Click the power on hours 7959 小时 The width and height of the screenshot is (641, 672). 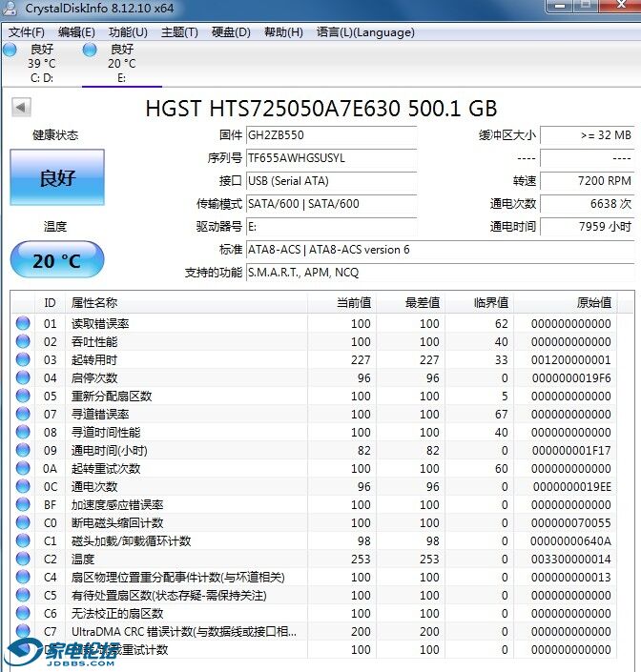click(587, 227)
